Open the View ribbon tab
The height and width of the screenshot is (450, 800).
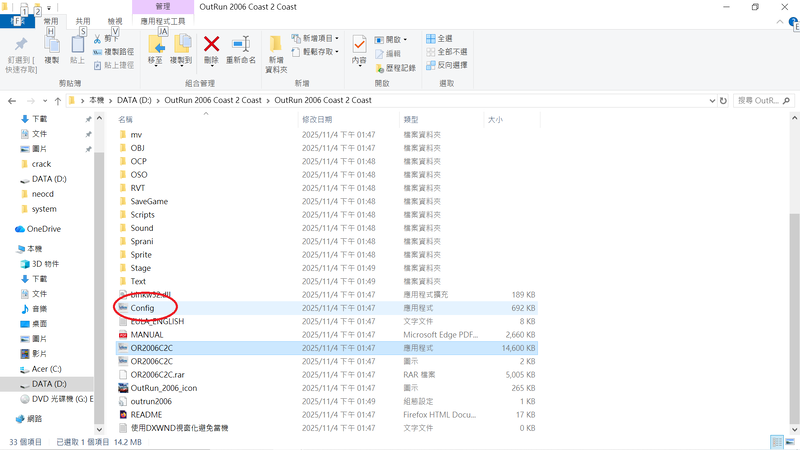(115, 21)
